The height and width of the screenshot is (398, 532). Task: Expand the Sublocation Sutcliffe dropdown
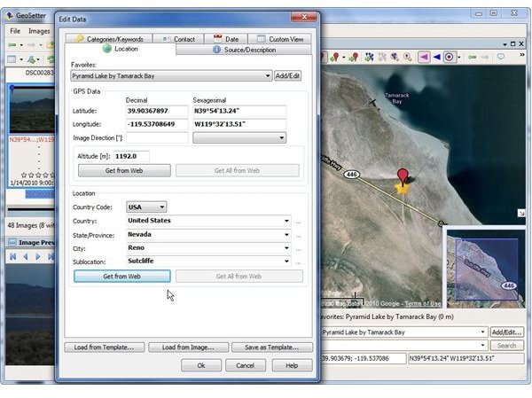pos(286,261)
